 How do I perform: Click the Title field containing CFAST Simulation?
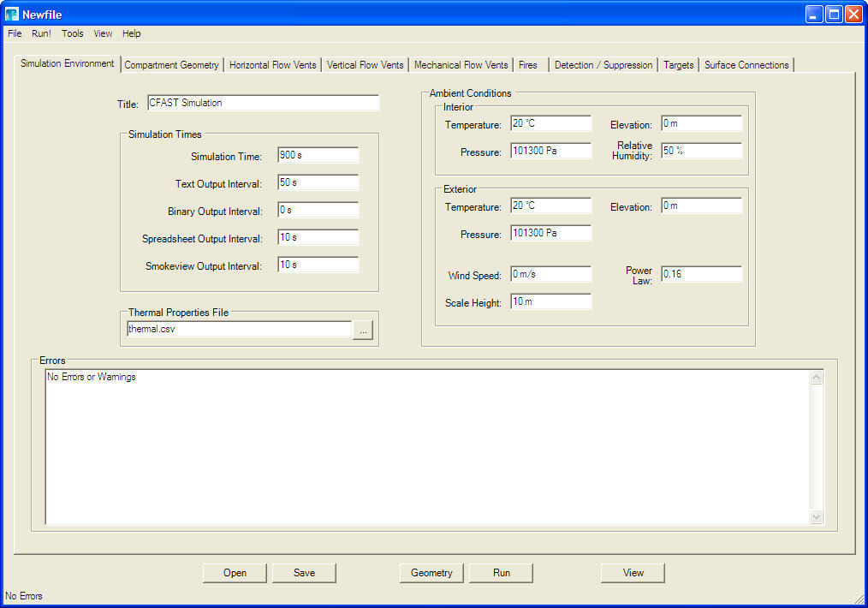click(263, 103)
